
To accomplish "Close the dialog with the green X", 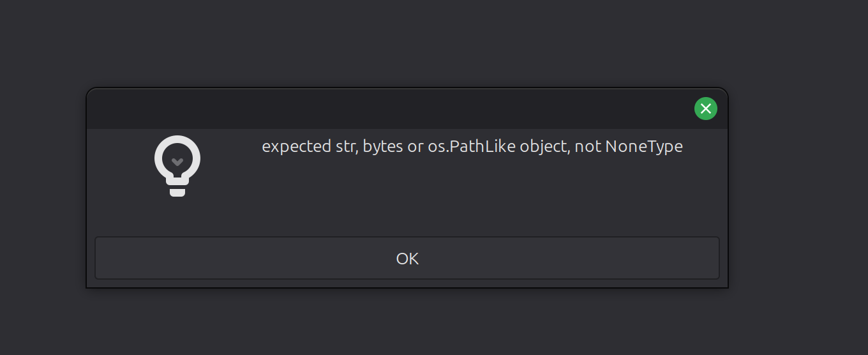I will 705,109.
